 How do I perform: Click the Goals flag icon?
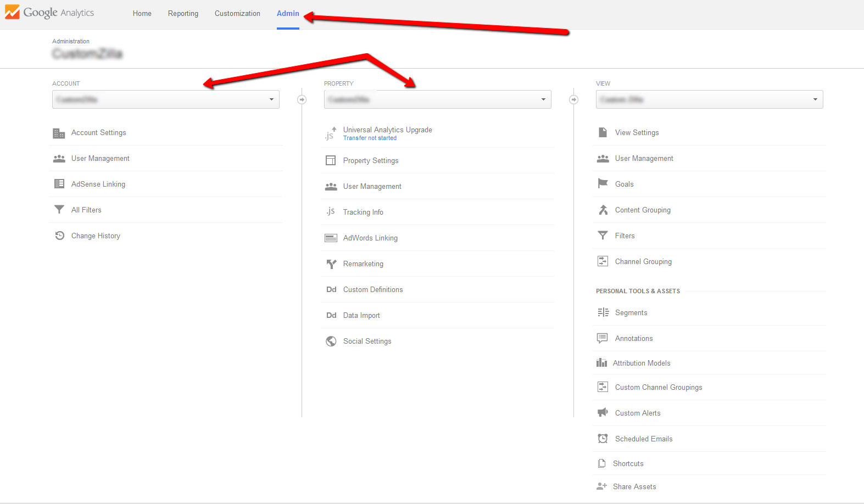(603, 183)
